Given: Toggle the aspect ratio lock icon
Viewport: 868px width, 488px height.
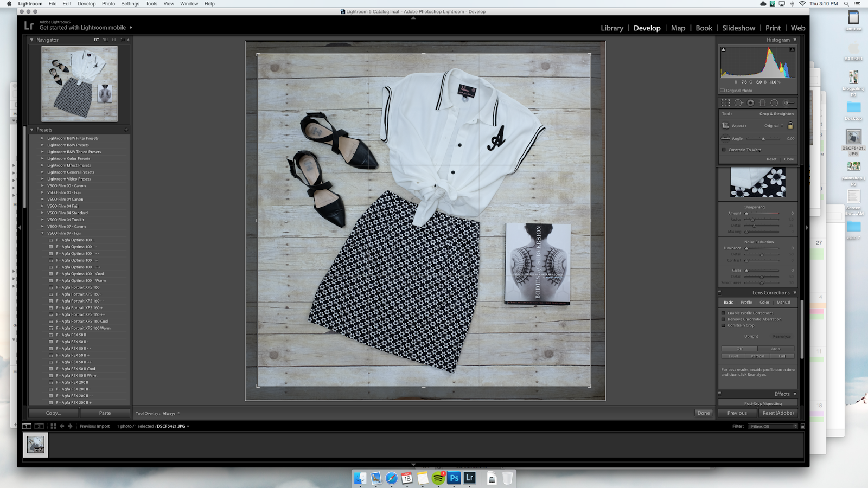Looking at the screenshot, I should coord(790,125).
